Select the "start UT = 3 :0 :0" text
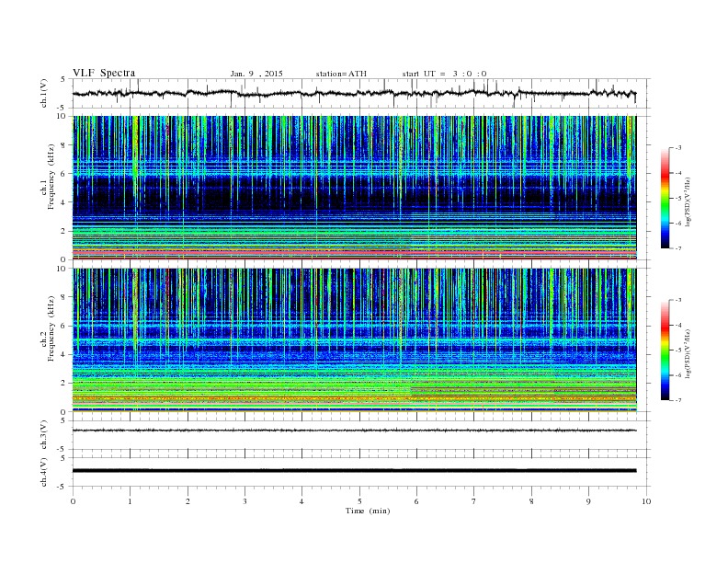Screen dimensions: 728x563 [444, 74]
